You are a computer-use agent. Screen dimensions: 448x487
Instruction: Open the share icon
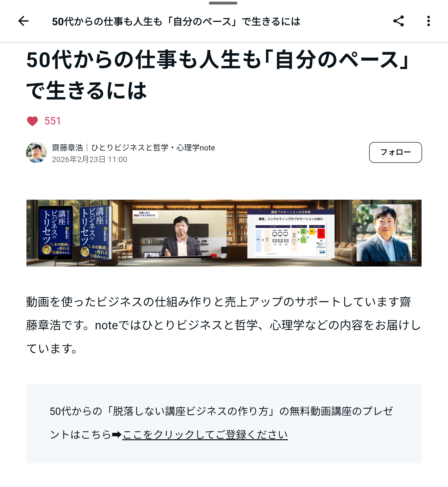tap(398, 21)
